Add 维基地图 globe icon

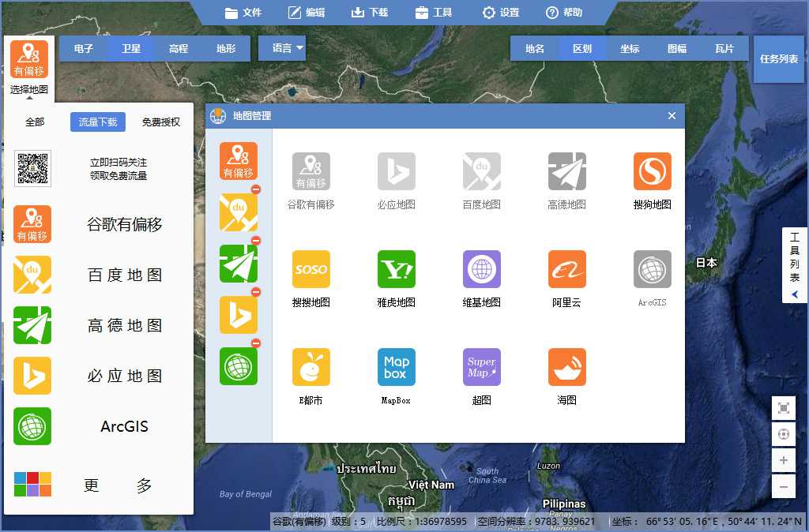pyautogui.click(x=482, y=269)
